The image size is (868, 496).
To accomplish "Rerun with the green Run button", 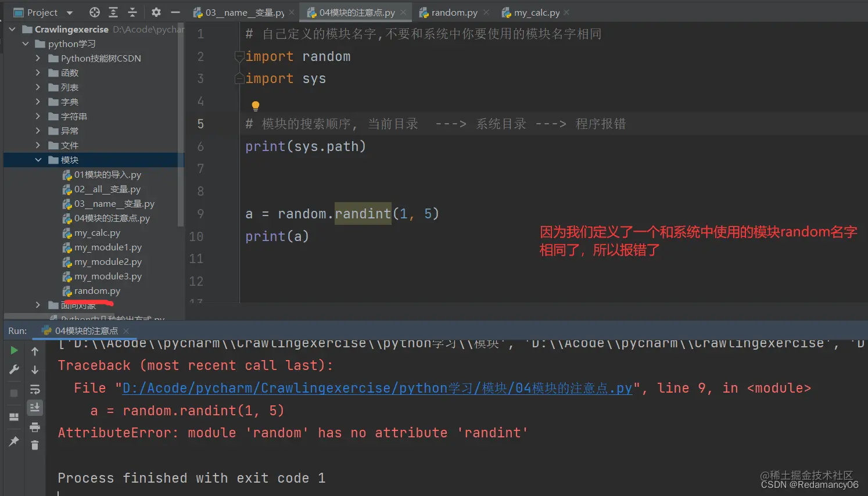I will point(14,350).
